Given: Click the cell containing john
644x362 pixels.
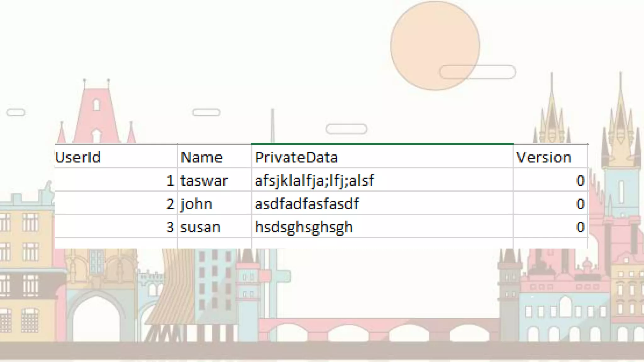Looking at the screenshot, I should click(214, 203).
